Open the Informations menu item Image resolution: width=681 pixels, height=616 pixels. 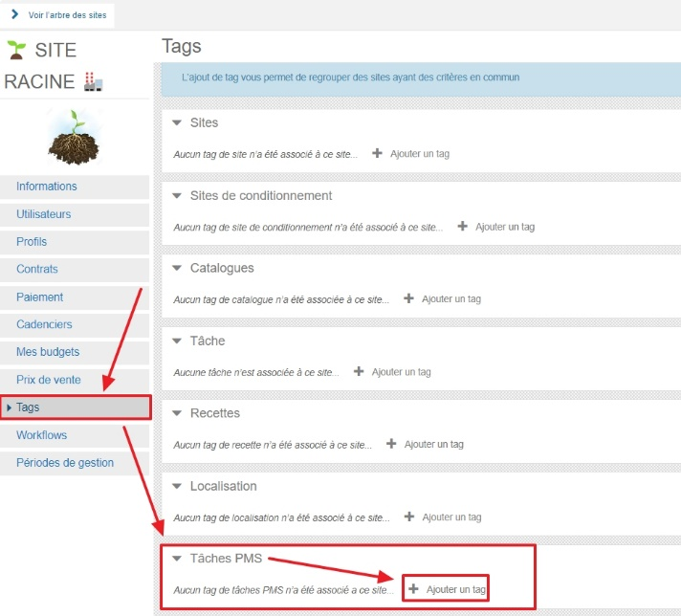click(x=46, y=187)
